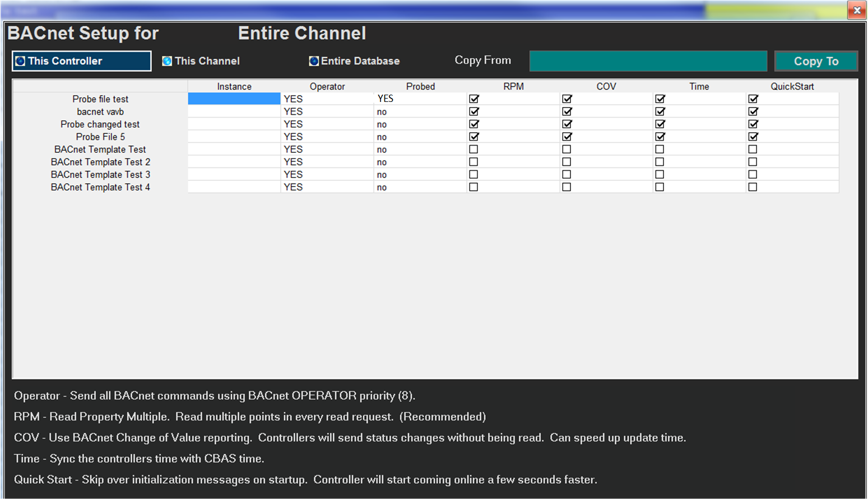868x499 pixels.
Task: Click Probed YES cell for Probe file test
Action: pyautogui.click(x=420, y=99)
